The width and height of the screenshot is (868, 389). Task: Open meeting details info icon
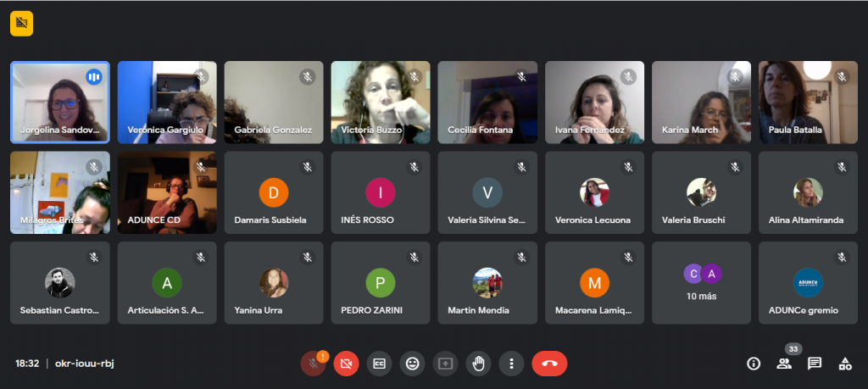[x=754, y=364]
